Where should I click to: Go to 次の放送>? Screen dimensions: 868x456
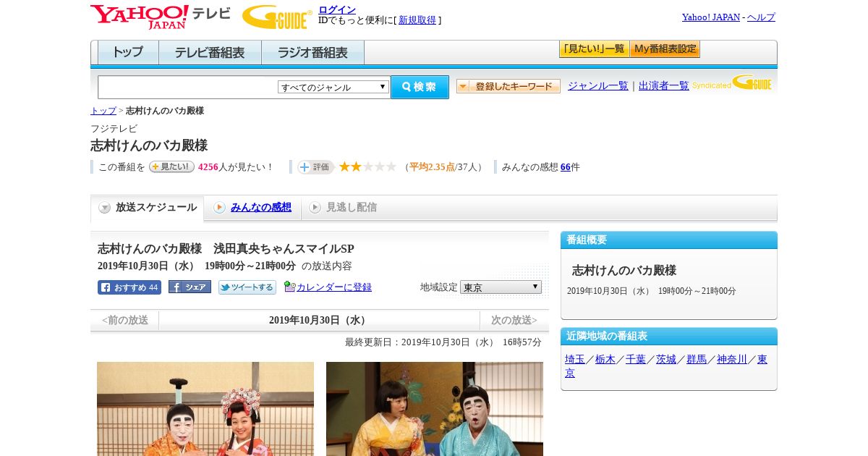tap(514, 320)
